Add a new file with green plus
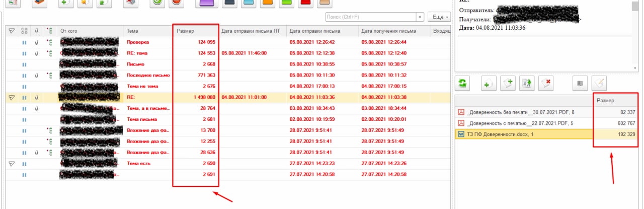644x209 pixels. [489, 83]
